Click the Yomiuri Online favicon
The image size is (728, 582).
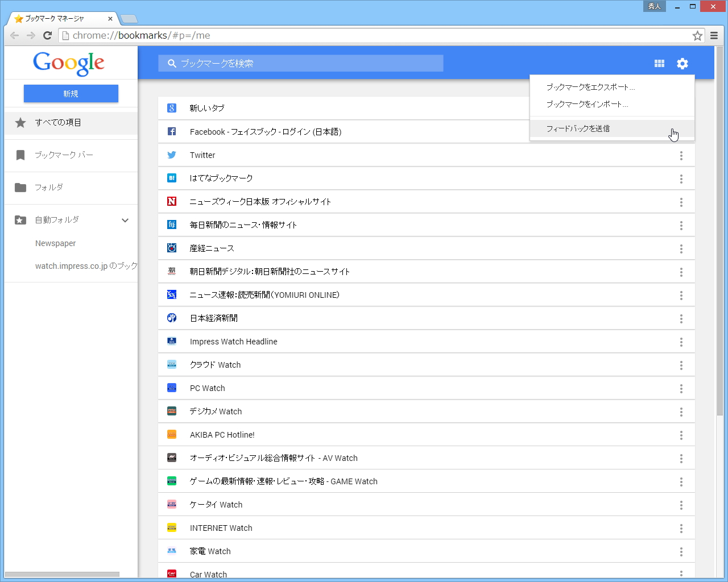click(171, 294)
